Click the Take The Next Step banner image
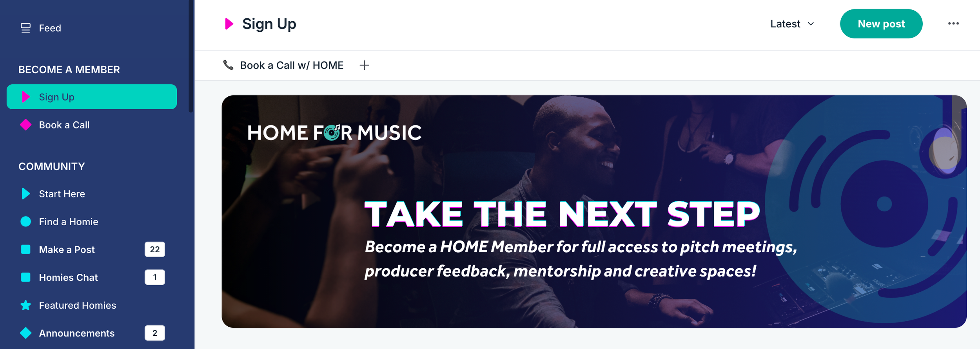The image size is (980, 349). tap(594, 212)
